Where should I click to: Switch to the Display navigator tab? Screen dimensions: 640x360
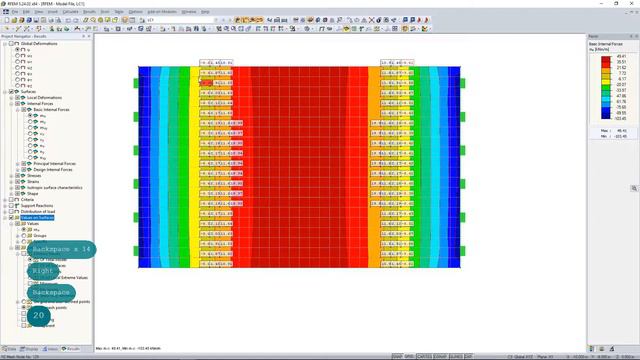coord(29,349)
